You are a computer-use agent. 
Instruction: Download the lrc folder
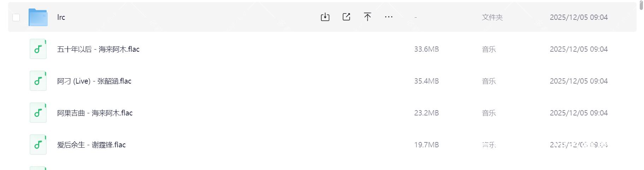pyautogui.click(x=325, y=17)
